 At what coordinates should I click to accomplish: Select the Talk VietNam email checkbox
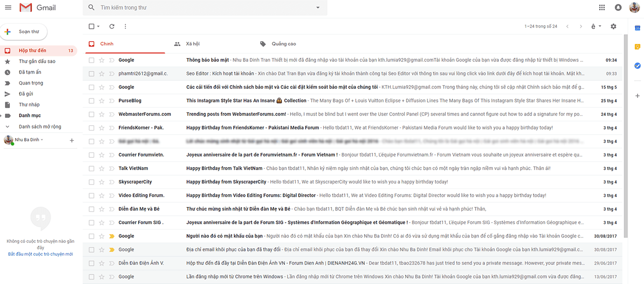pyautogui.click(x=91, y=168)
